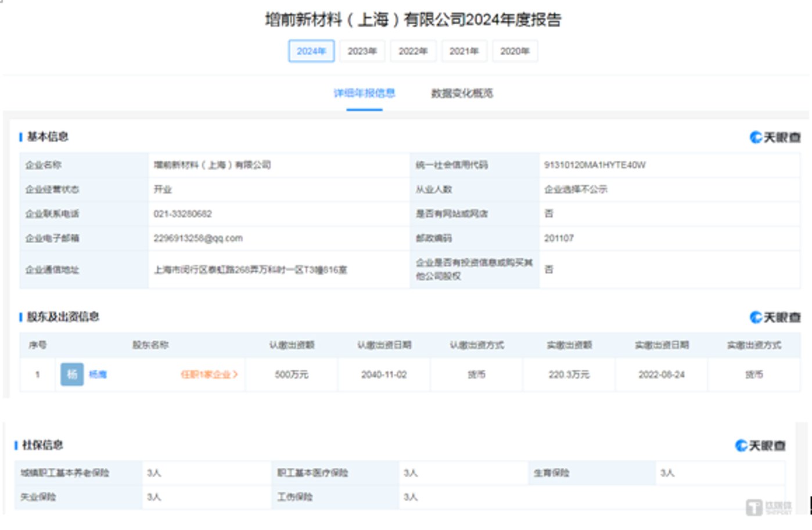Click the 天眼查 logo in 基本信息 section
The height and width of the screenshot is (530, 812).
[x=775, y=137]
